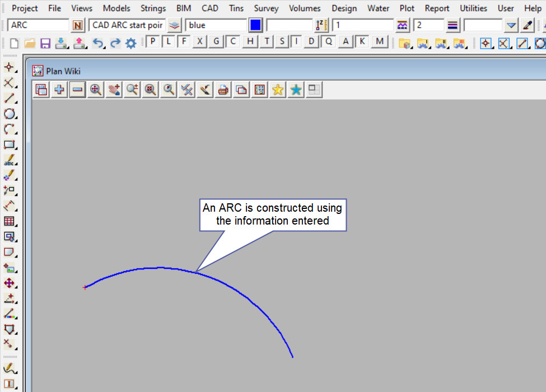
Task: Click the blue colour swatch
Action: [255, 25]
